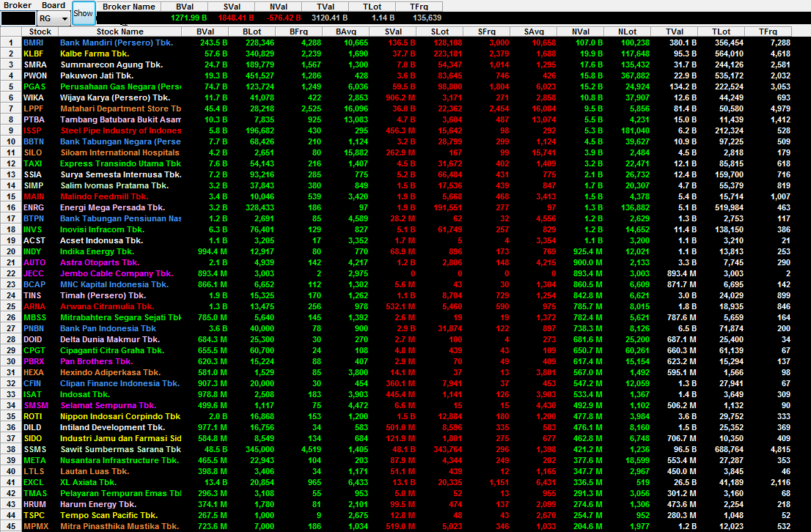Select the DILD stock code
This screenshot has width=811, height=532.
click(32, 427)
